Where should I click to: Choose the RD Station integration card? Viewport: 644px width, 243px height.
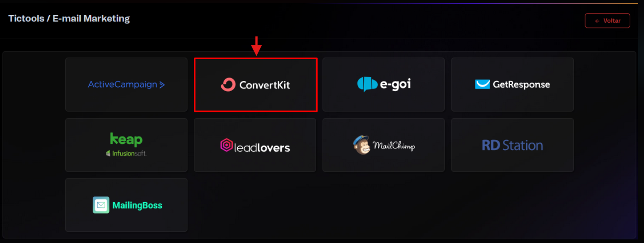tap(512, 145)
